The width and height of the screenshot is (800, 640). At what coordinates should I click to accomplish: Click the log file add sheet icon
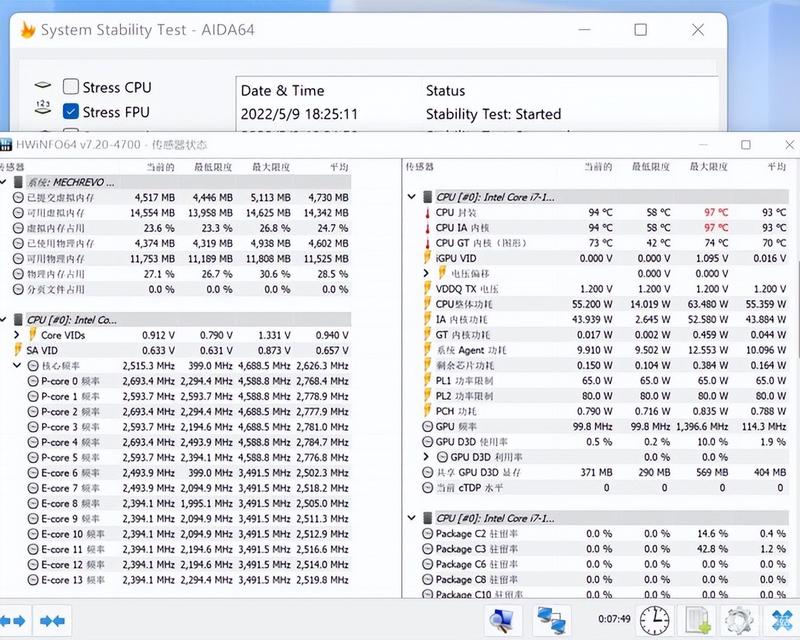point(697,620)
